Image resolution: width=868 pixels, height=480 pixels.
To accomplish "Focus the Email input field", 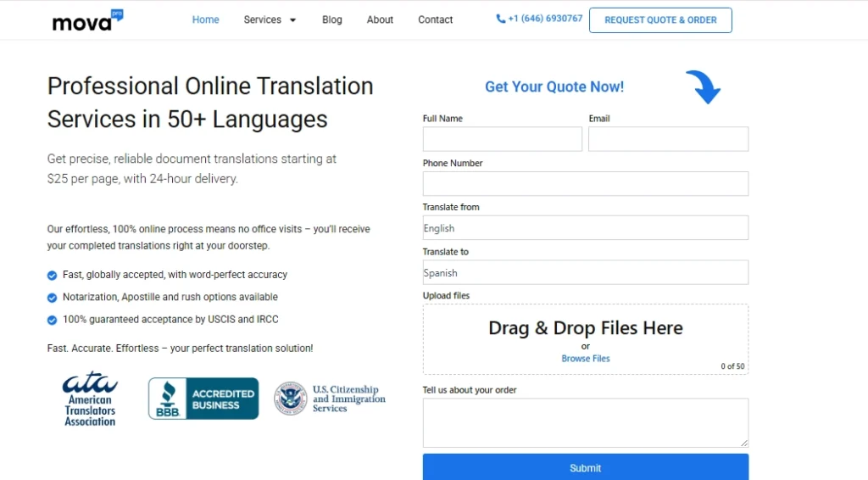I will (x=668, y=139).
